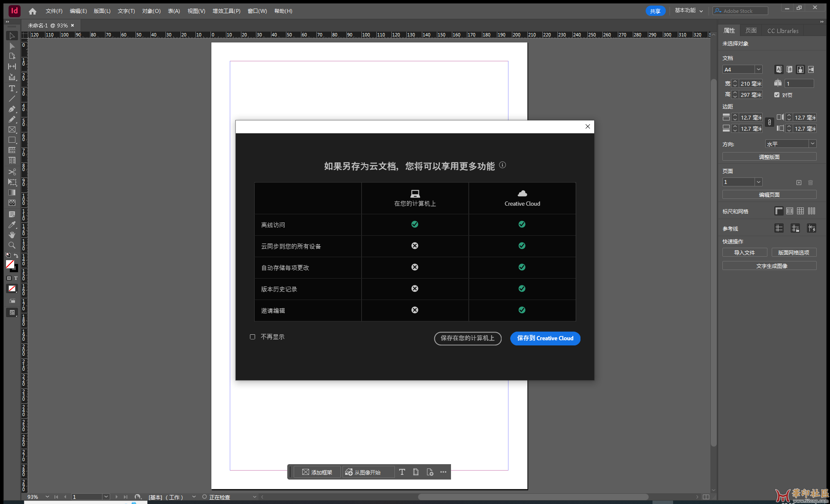Select the Page tool
The height and width of the screenshot is (504, 830).
12,56
